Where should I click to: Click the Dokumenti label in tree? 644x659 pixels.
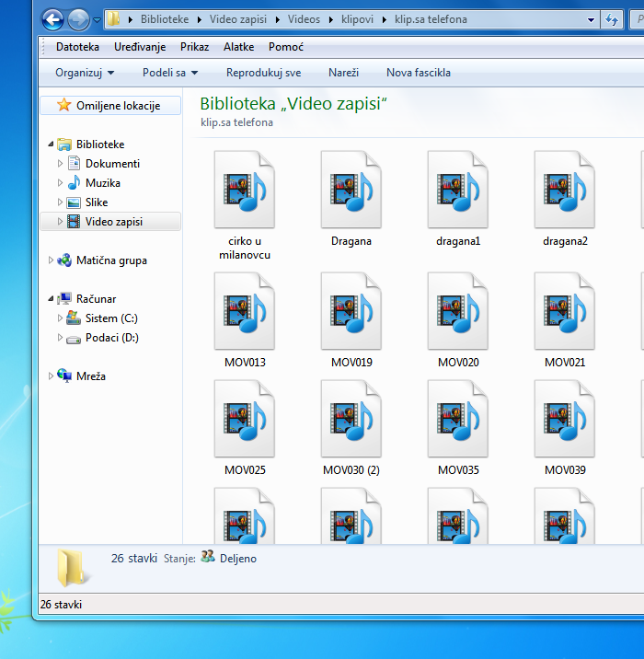pyautogui.click(x=112, y=164)
